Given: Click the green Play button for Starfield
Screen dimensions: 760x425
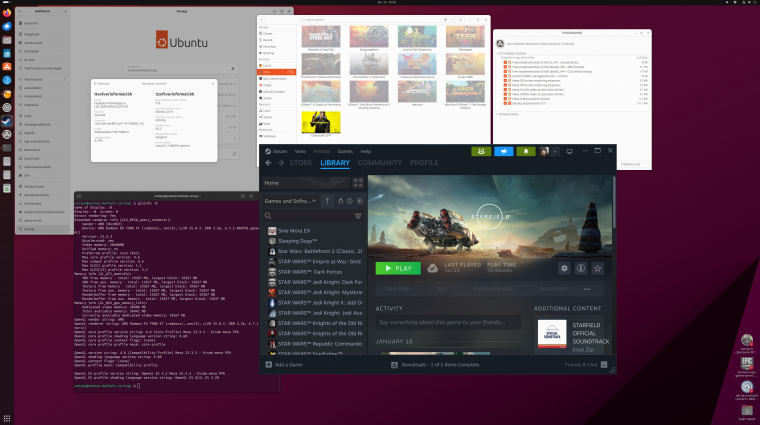Looking at the screenshot, I should pos(398,268).
